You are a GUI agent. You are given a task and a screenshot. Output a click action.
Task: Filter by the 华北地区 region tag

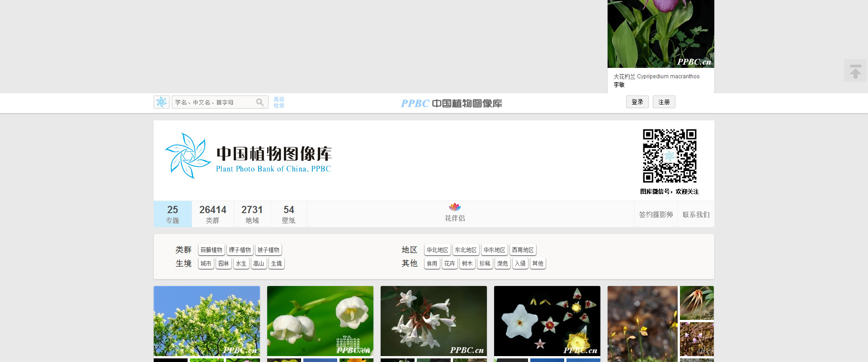point(437,250)
